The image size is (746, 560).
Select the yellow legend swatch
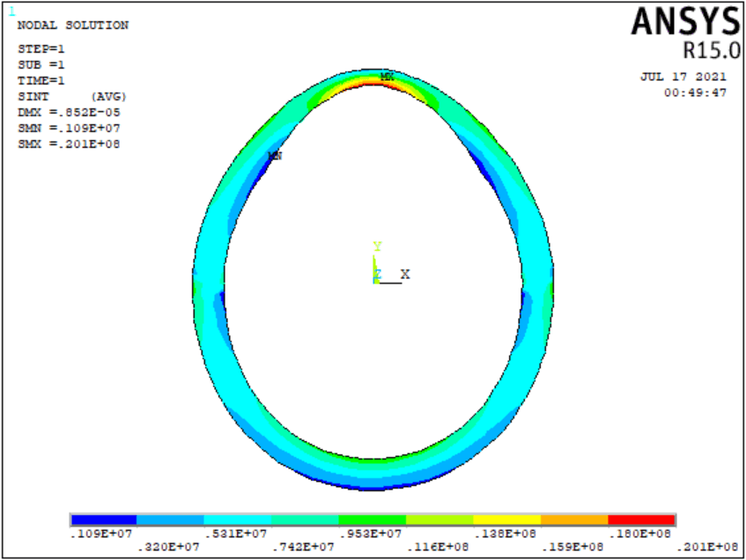[x=506, y=520]
